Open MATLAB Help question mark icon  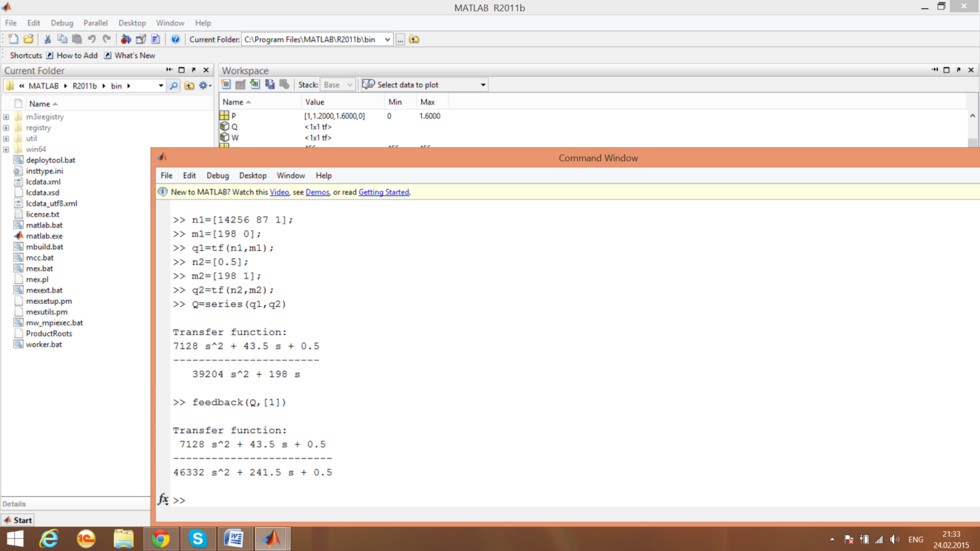[175, 39]
